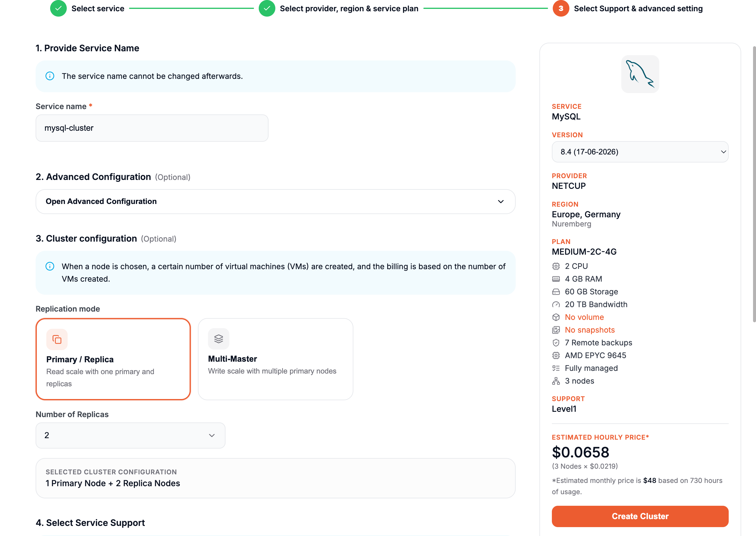Click the 4. Select Service Support heading
The image size is (756, 536).
click(x=90, y=523)
